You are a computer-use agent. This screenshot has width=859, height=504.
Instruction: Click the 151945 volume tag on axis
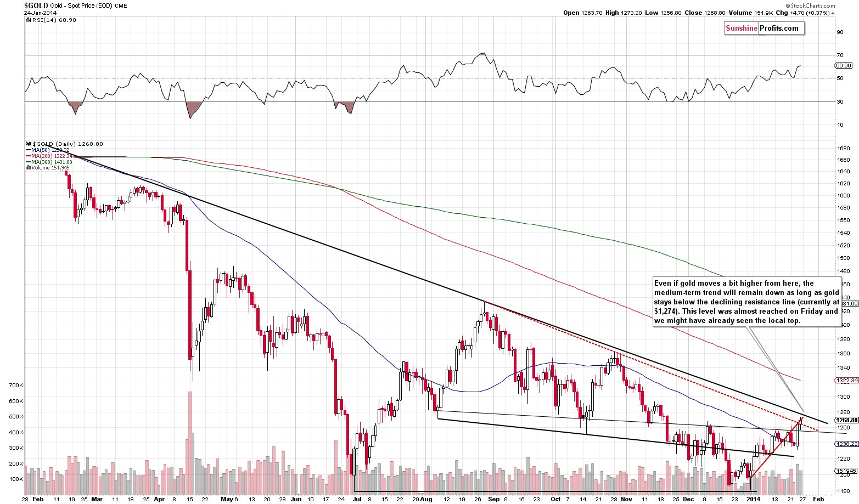point(846,471)
